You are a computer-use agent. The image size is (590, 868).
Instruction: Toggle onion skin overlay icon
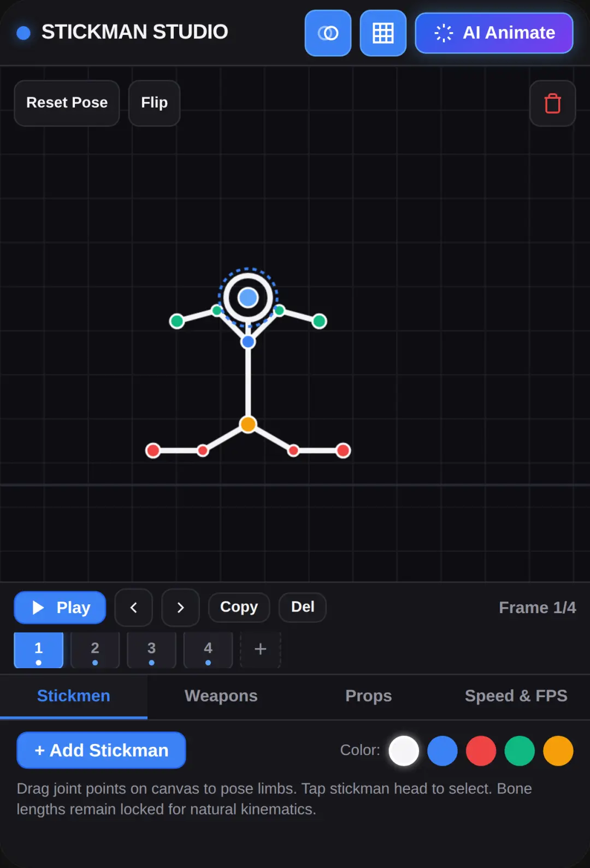328,33
